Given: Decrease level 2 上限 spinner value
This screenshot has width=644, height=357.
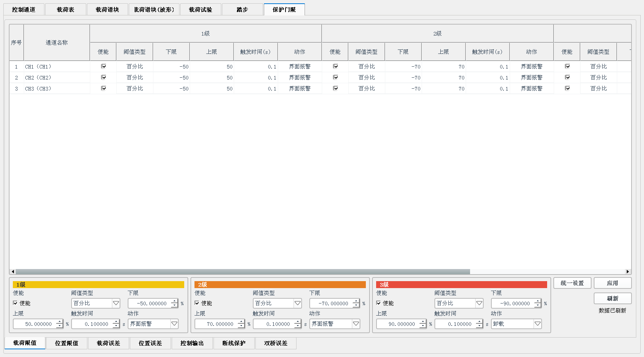Looking at the screenshot, I should point(241,326).
